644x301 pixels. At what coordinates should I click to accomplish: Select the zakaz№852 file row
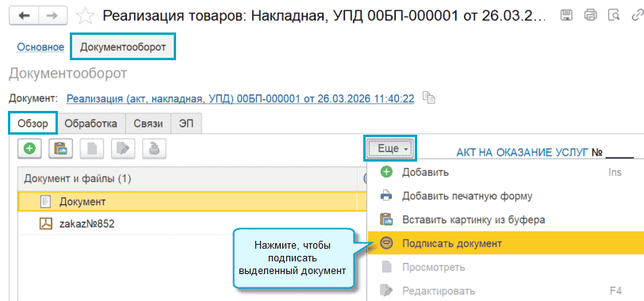192,223
